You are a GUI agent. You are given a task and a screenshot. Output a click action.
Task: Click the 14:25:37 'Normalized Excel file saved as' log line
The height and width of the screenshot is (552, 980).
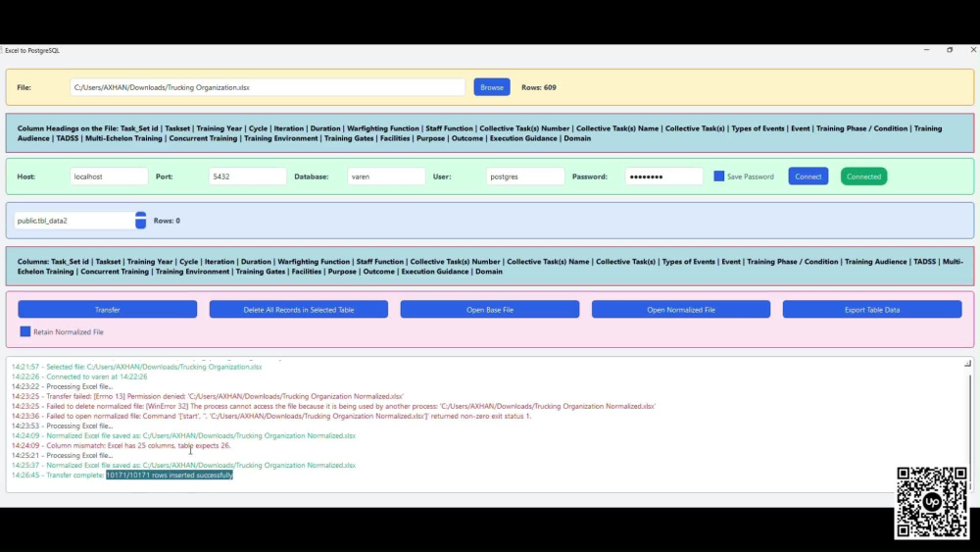point(184,465)
